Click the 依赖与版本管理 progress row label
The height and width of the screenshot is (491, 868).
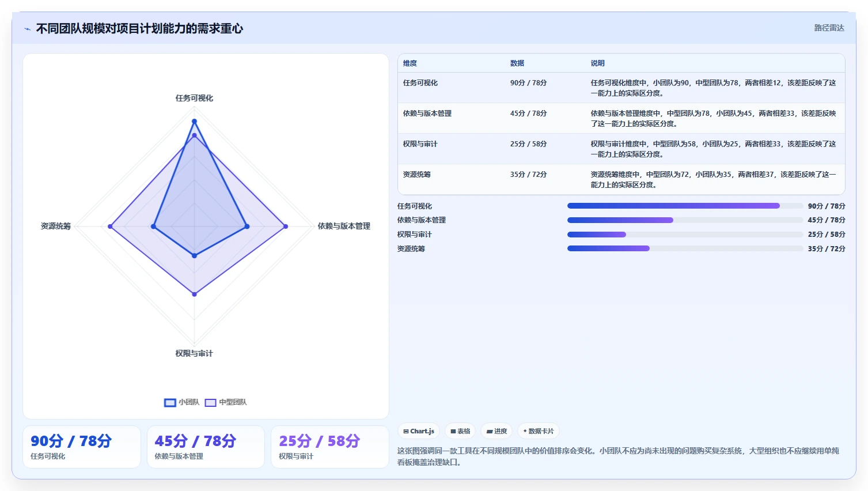tap(422, 220)
